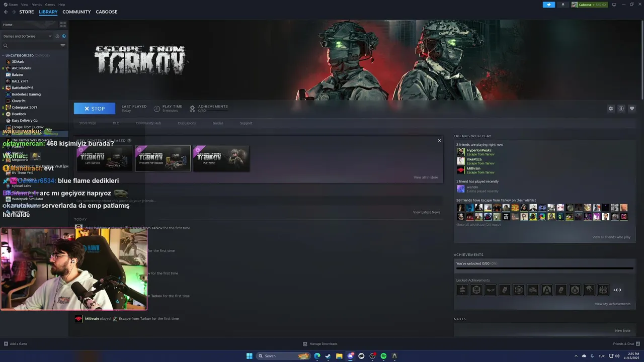Click Add a Game
The image size is (644, 362).
[x=16, y=344]
